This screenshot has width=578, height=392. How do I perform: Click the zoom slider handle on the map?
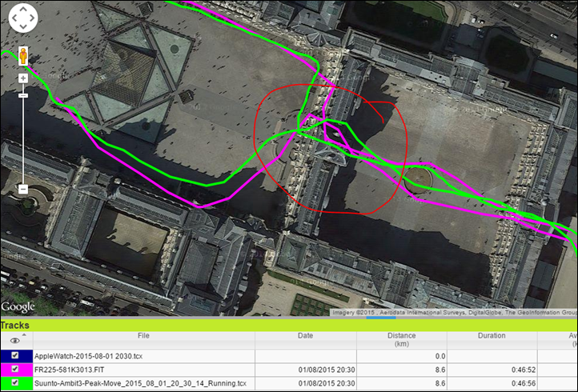[x=23, y=94]
